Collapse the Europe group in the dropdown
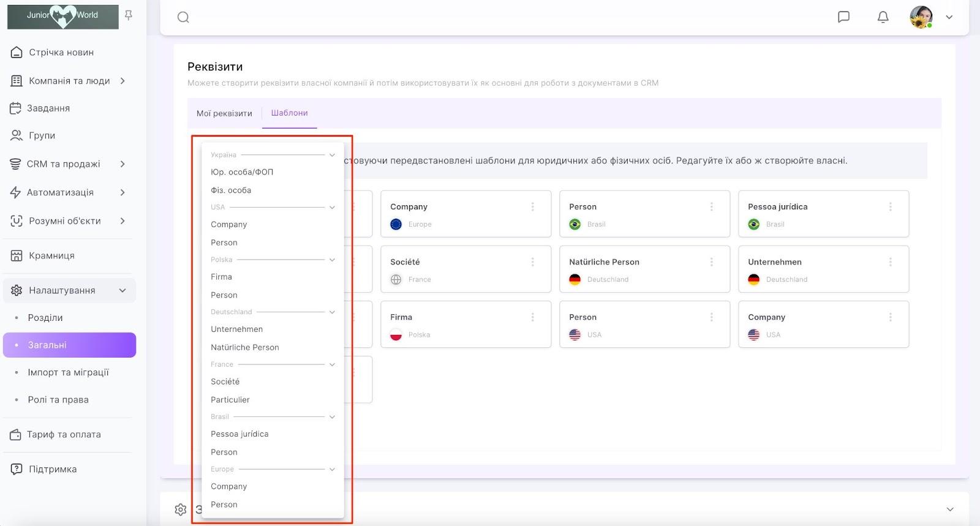The image size is (980, 526). pos(332,469)
